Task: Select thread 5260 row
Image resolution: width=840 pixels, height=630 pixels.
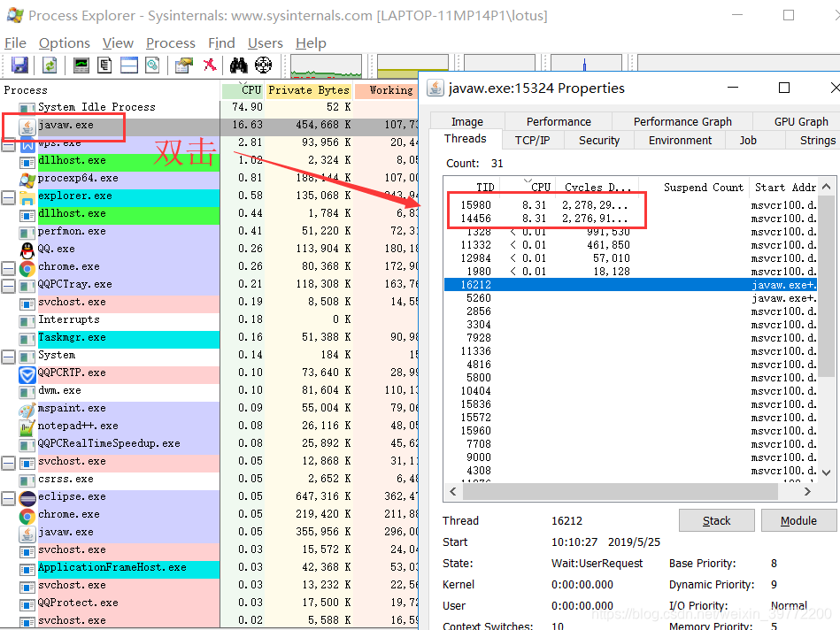Action: pos(631,298)
